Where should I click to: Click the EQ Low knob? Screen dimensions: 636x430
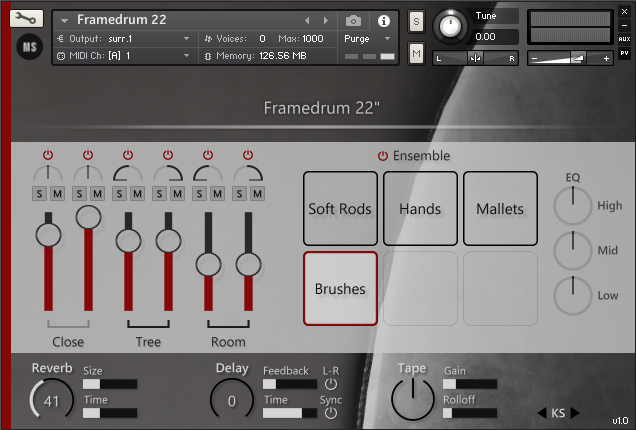coord(572,296)
